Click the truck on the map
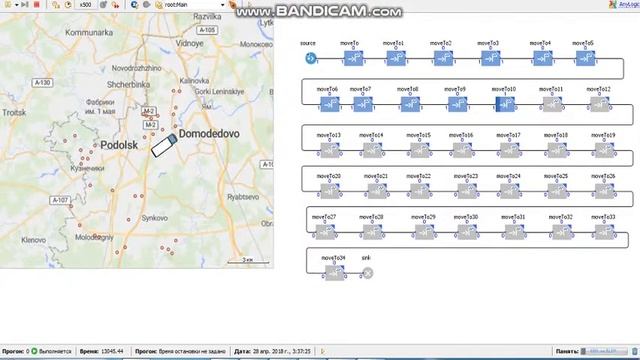Screen dimensions: 640x360 [164, 145]
